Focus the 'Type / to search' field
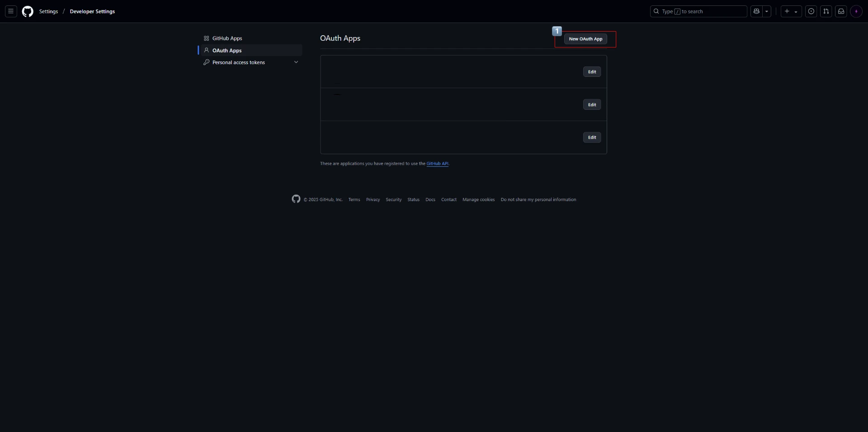868x432 pixels. coord(698,11)
